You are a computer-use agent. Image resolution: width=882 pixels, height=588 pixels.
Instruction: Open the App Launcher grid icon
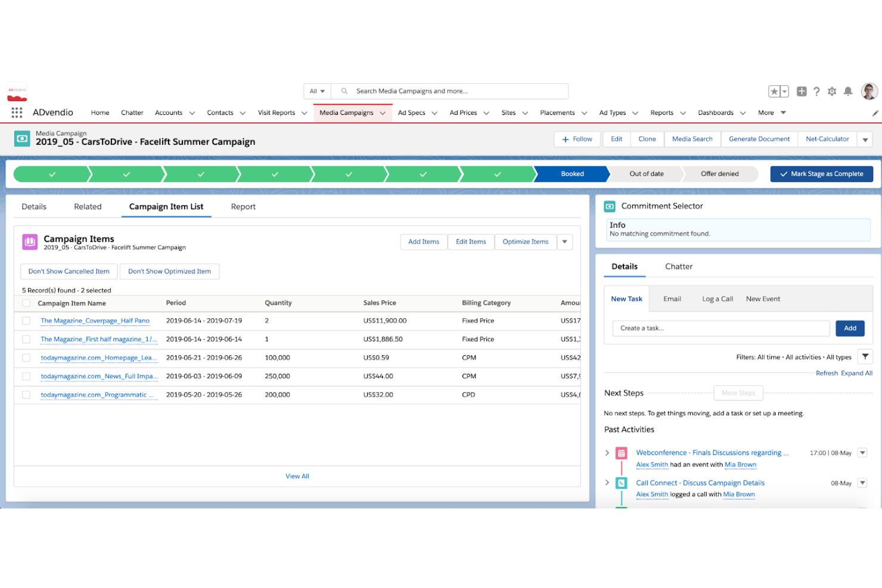point(17,113)
